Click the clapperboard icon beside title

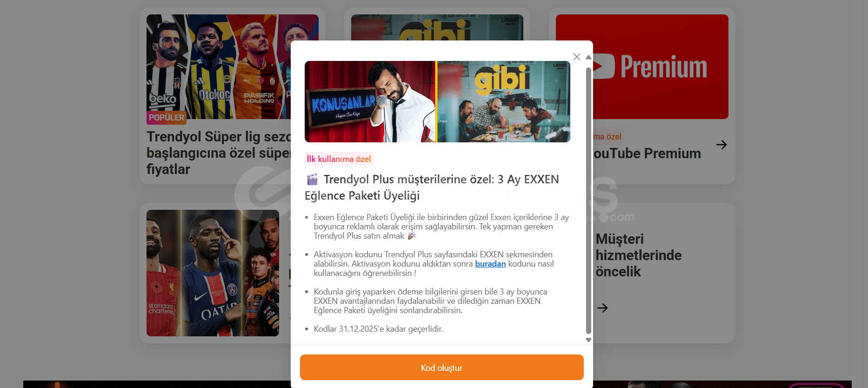tap(313, 179)
